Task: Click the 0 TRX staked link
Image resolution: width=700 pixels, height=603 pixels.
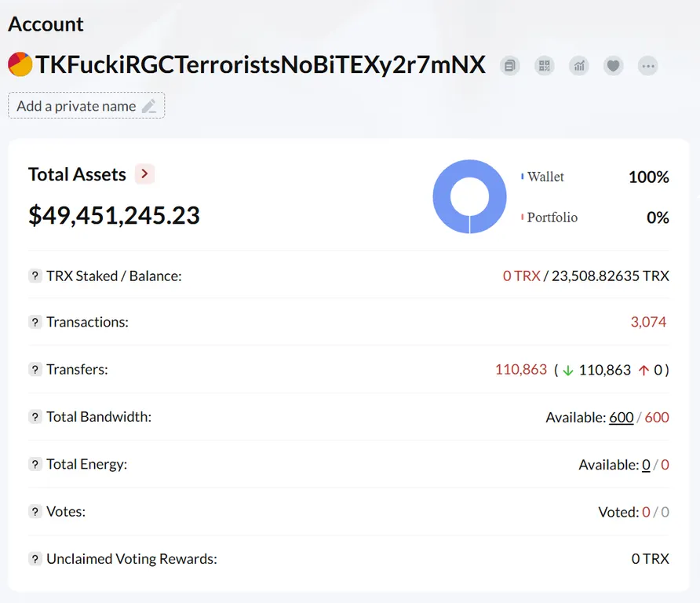Action: 521,276
